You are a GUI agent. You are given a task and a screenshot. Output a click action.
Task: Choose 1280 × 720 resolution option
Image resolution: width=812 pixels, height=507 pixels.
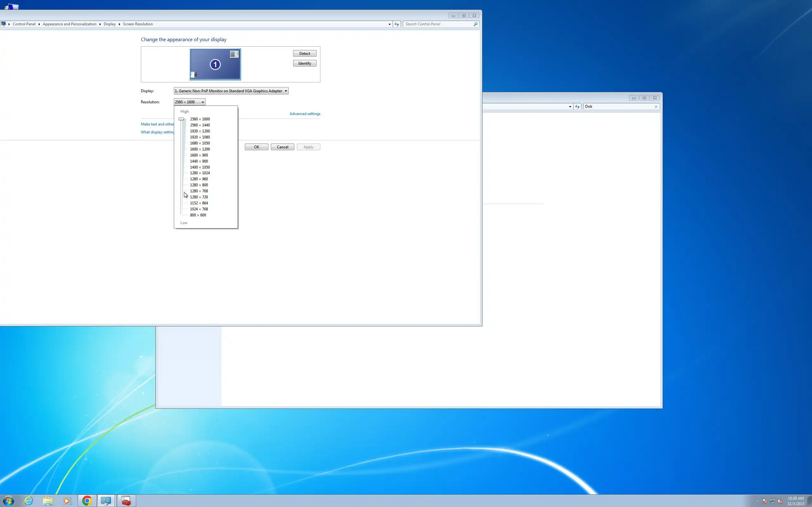click(199, 197)
